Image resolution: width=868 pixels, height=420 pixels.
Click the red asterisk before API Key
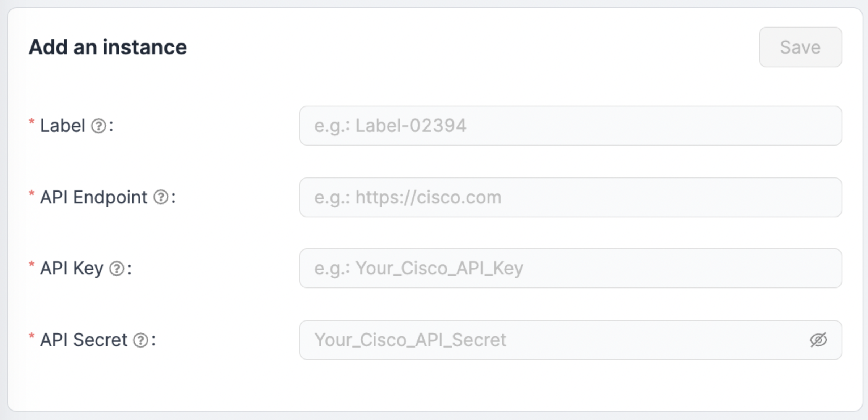[x=31, y=265]
